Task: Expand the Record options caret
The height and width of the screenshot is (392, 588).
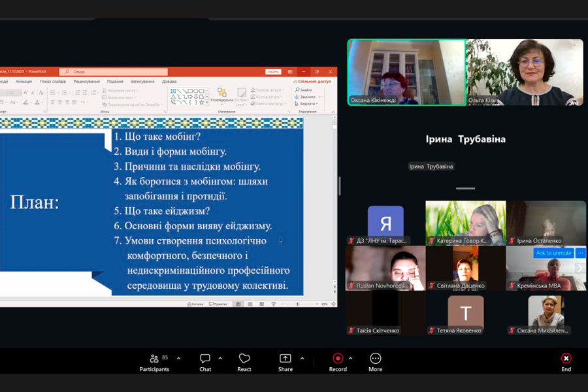Action: coord(350,359)
